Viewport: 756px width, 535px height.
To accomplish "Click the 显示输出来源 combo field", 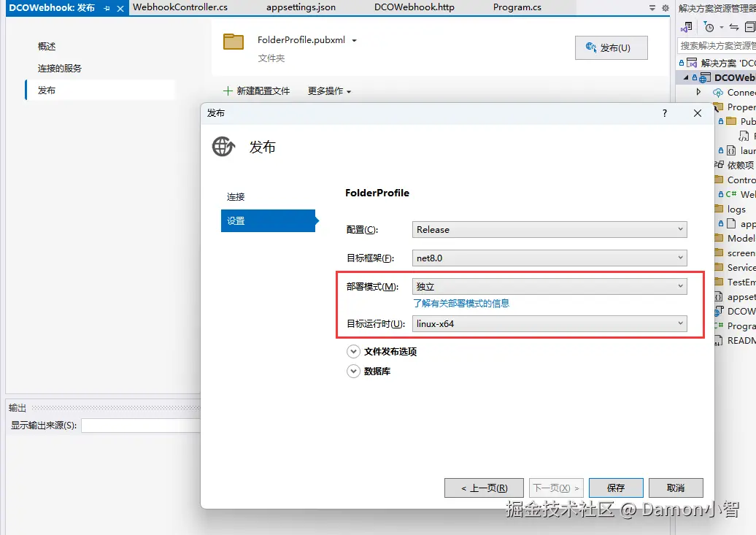I will point(141,426).
